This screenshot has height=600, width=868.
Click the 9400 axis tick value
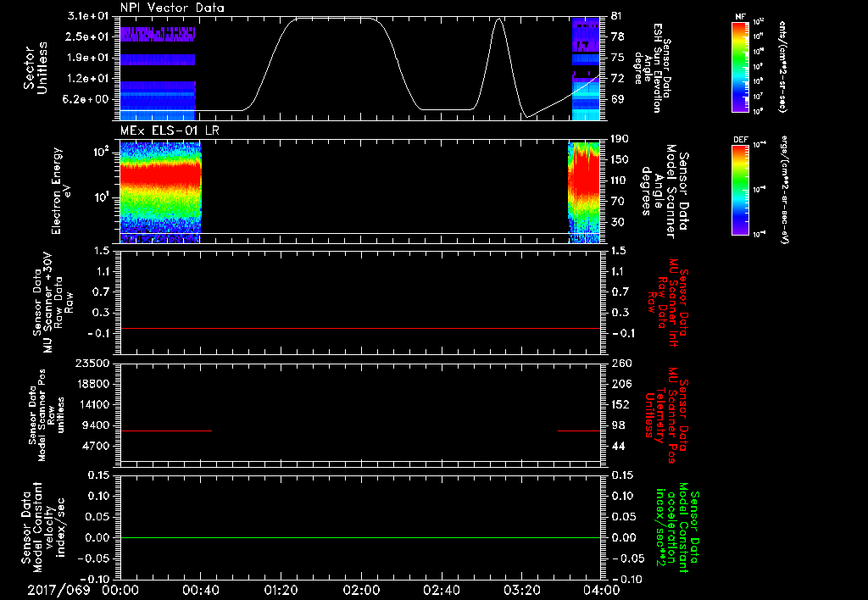[x=97, y=425]
